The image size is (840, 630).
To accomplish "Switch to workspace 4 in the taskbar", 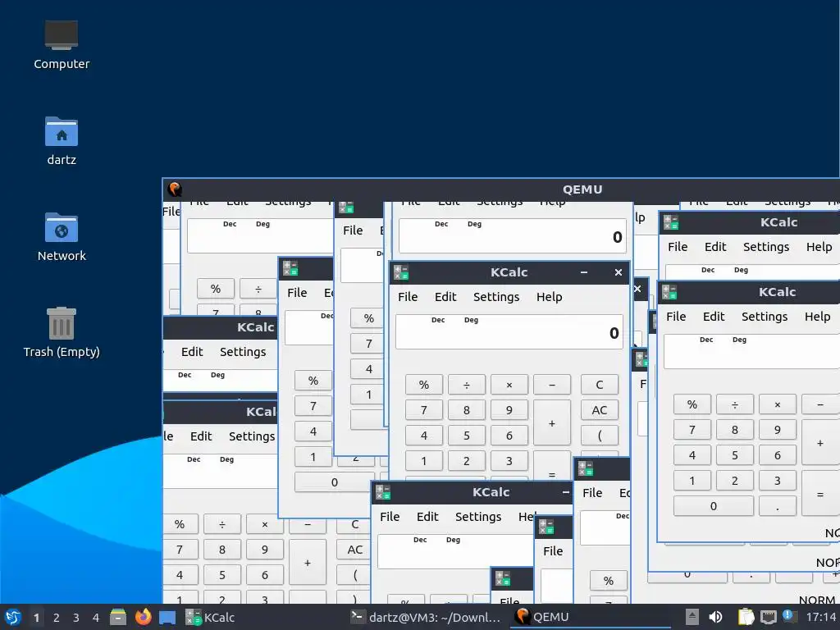I will click(95, 618).
